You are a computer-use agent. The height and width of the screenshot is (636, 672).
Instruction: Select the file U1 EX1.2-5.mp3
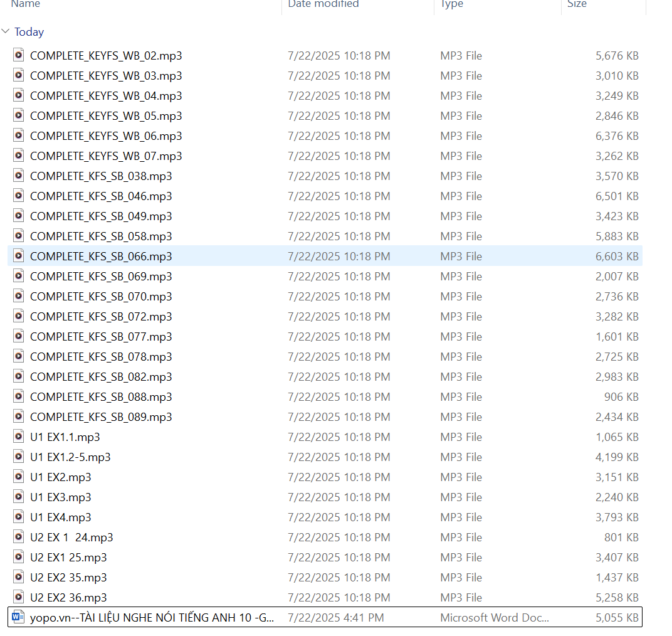tap(70, 457)
